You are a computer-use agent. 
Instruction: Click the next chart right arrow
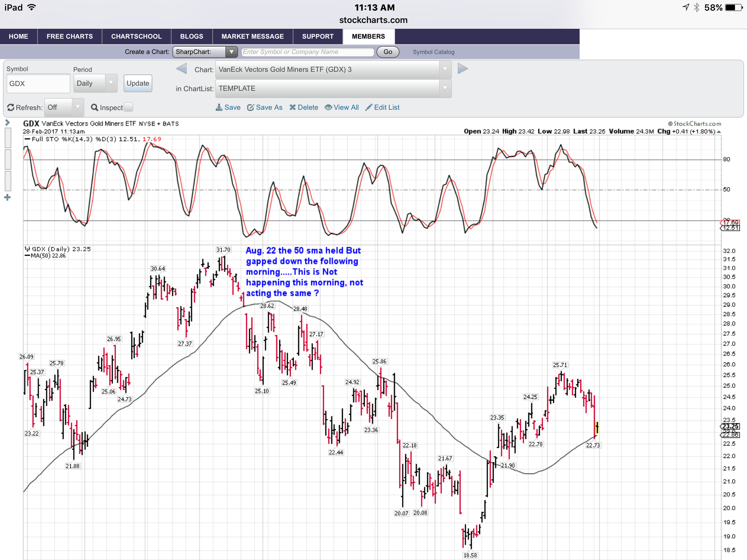tap(462, 69)
